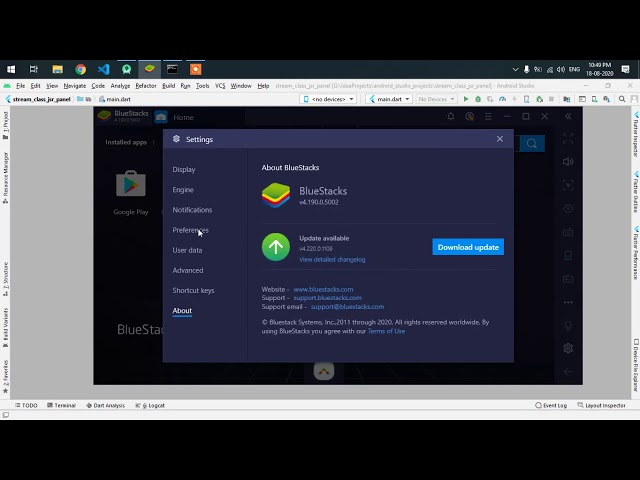Click the green update arrow icon

[x=276, y=247]
